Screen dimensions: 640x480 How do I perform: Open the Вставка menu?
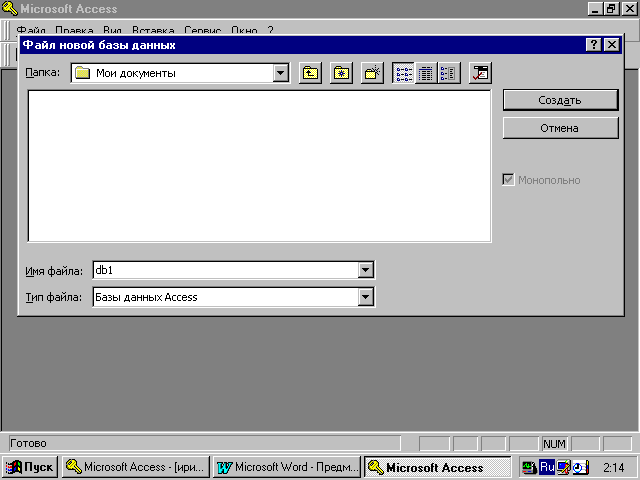153,30
